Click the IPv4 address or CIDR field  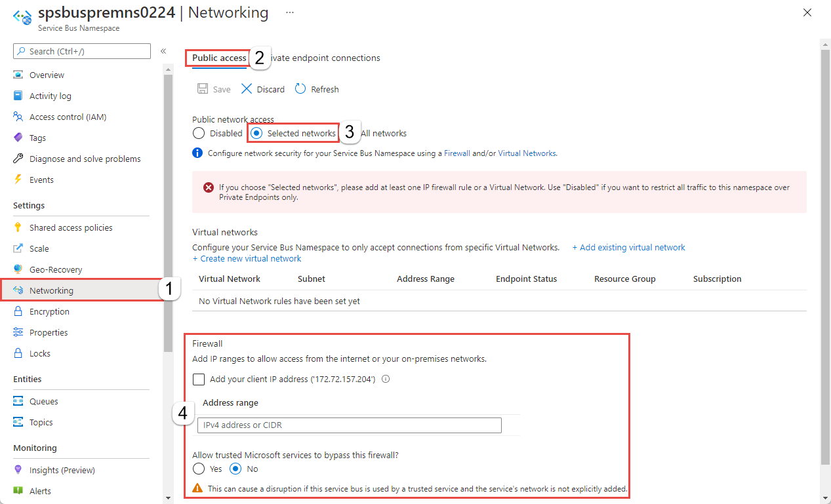pyautogui.click(x=350, y=425)
